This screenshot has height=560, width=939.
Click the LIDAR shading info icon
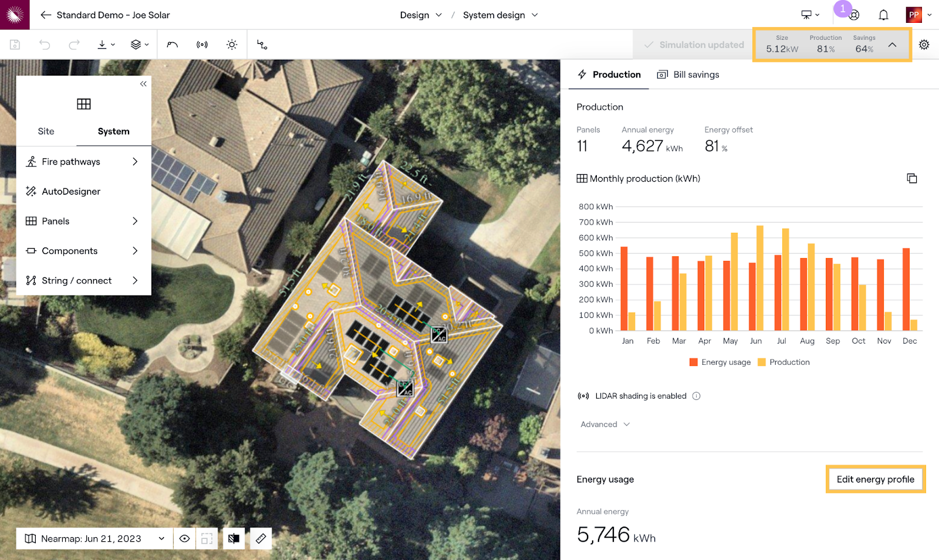click(x=696, y=396)
